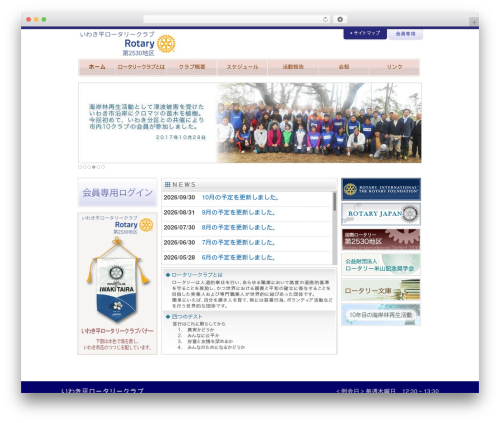
Task: Open news link 7月の予定を更新しました
Action: [238, 242]
